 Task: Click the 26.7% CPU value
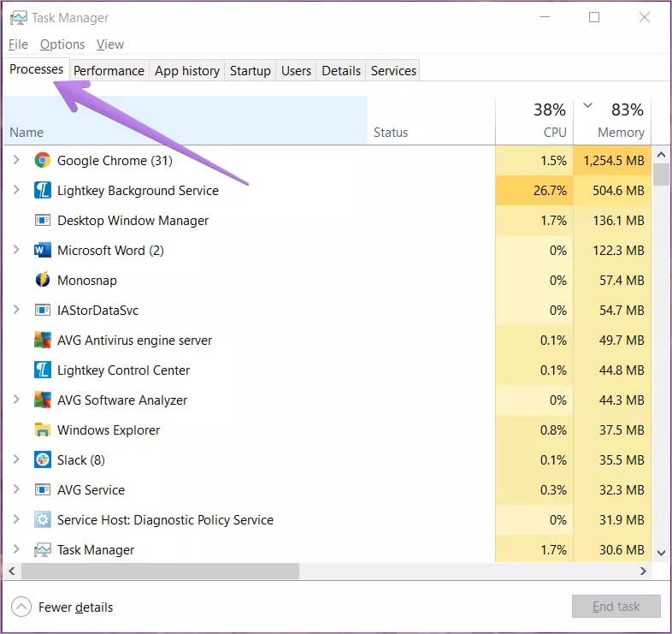tap(550, 191)
